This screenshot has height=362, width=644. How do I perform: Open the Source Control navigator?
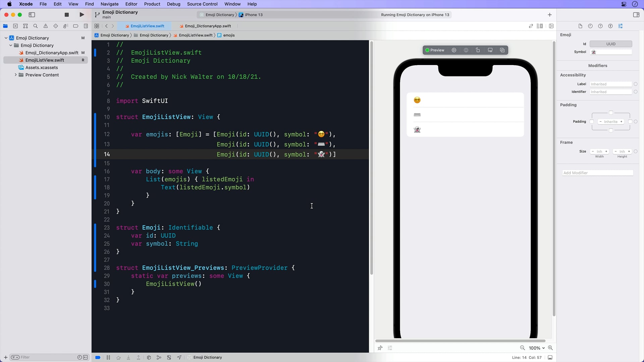15,26
